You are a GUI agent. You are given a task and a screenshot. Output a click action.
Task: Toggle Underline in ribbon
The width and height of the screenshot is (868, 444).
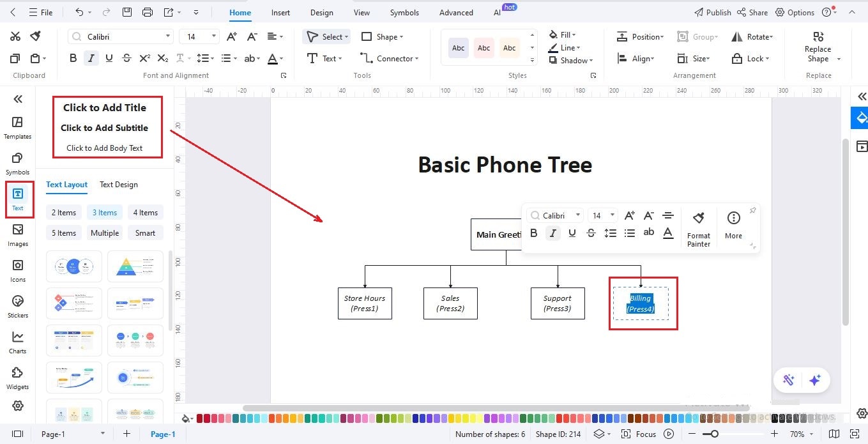coord(109,58)
